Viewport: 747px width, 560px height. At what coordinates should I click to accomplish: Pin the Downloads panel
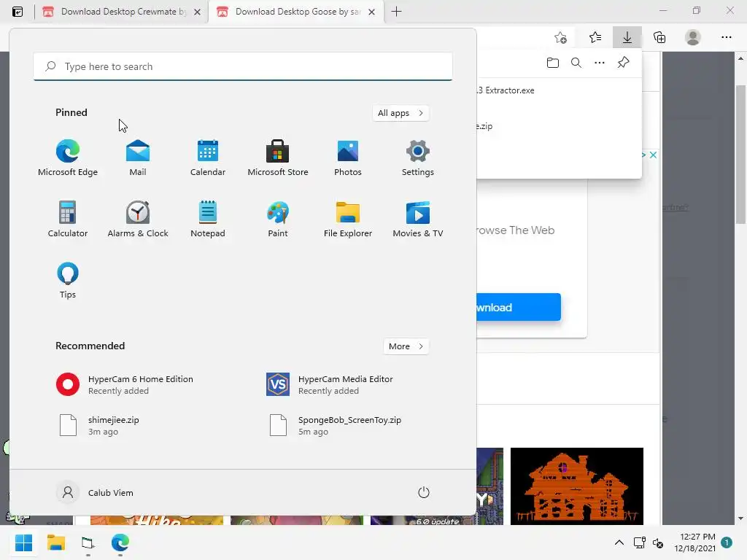tap(623, 63)
